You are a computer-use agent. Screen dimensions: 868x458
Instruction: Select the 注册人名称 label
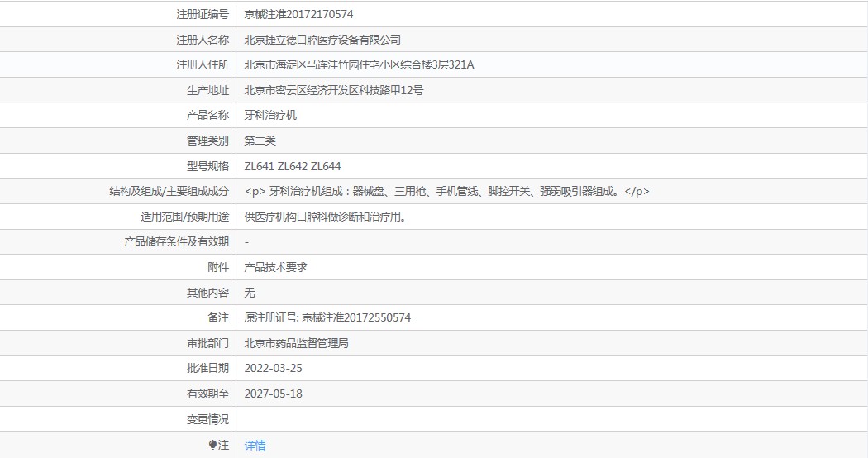click(203, 40)
